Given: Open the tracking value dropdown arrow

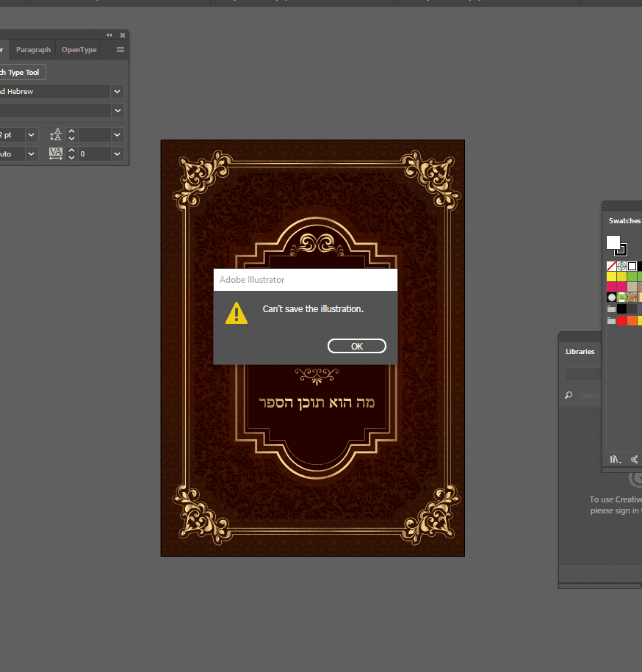Looking at the screenshot, I should click(117, 153).
